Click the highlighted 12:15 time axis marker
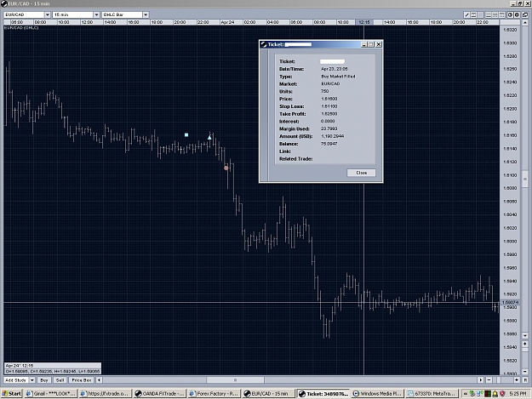The image size is (532, 399). [364, 22]
